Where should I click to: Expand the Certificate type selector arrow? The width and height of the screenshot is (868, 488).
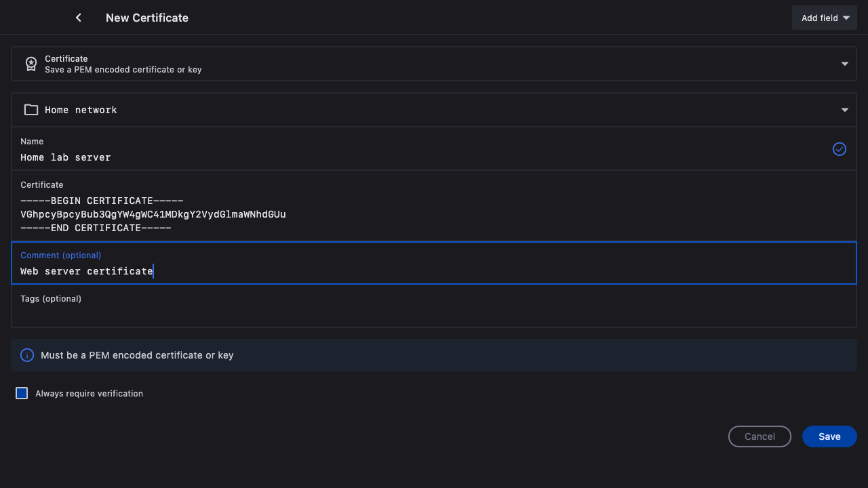[x=845, y=64]
